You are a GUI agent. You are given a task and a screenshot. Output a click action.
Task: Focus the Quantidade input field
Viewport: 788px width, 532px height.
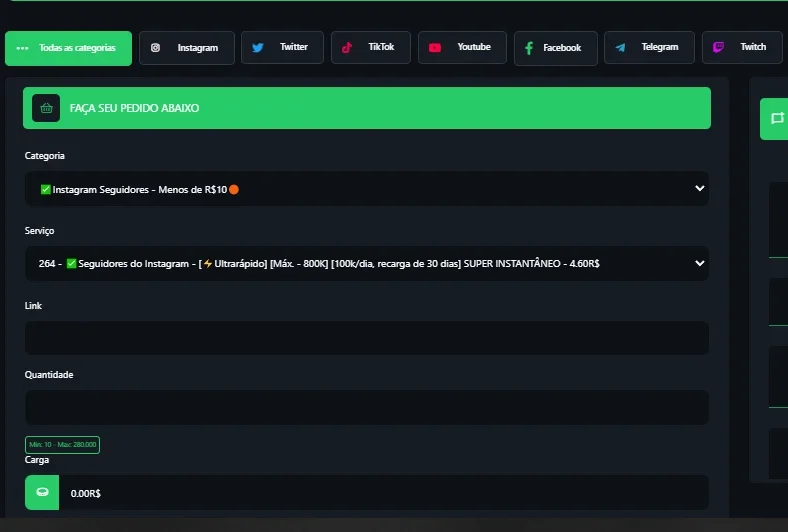(x=367, y=407)
